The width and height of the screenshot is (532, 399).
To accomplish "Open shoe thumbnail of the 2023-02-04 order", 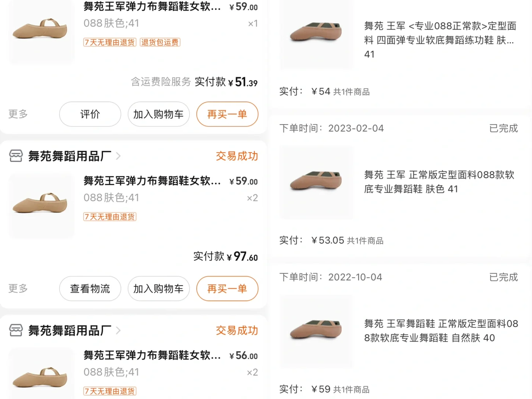I will pyautogui.click(x=316, y=183).
